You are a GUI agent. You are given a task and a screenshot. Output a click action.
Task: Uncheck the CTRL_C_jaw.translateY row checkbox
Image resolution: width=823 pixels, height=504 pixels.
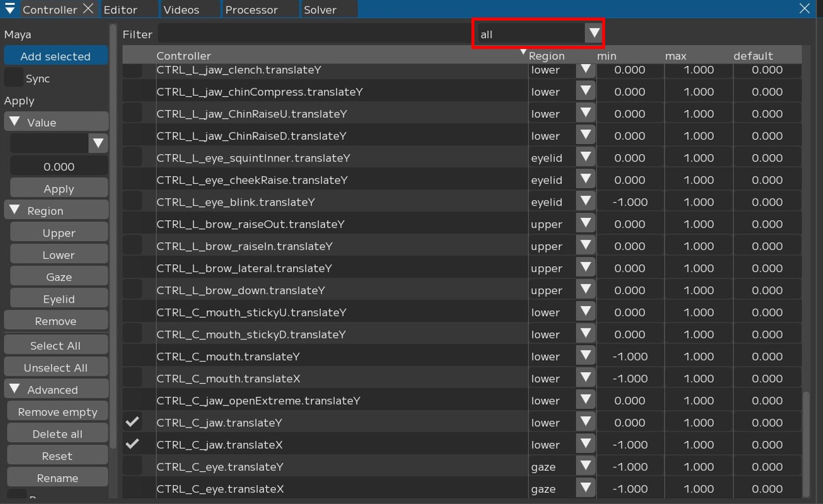pos(133,422)
